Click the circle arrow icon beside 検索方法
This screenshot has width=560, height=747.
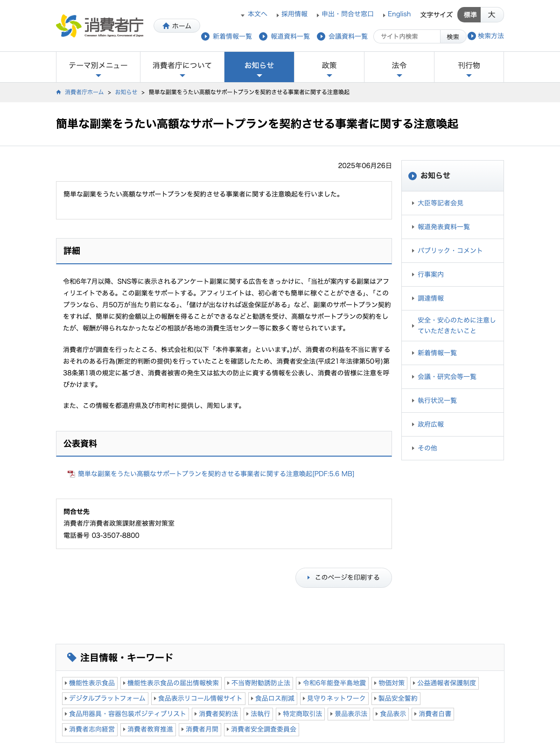pos(472,36)
